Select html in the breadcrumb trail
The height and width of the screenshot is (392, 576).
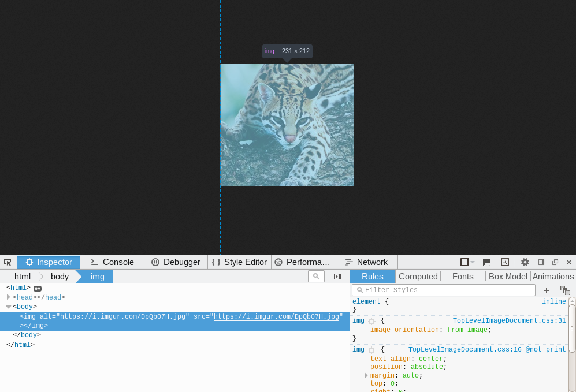[23, 277]
